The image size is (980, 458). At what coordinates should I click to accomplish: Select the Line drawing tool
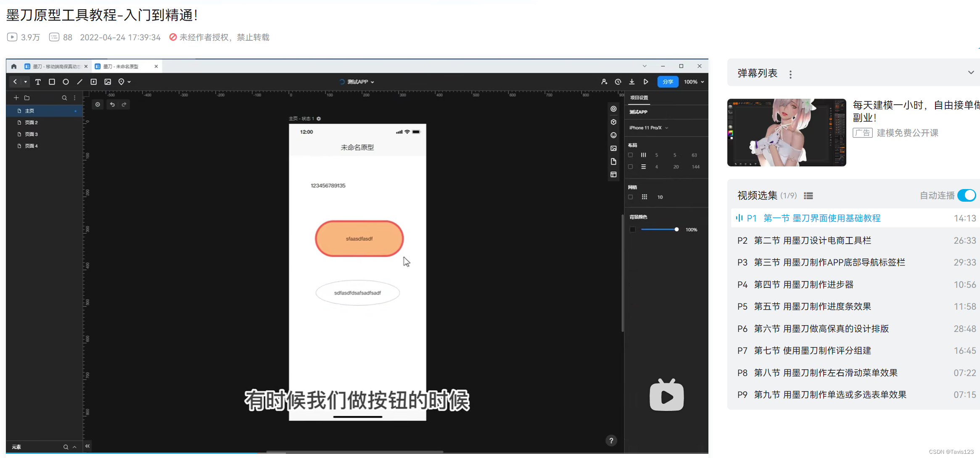79,82
